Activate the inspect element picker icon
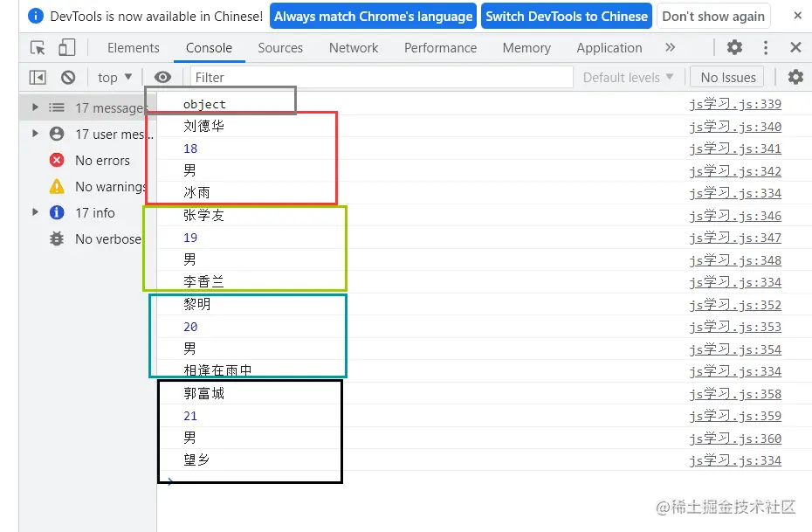 pyautogui.click(x=38, y=48)
